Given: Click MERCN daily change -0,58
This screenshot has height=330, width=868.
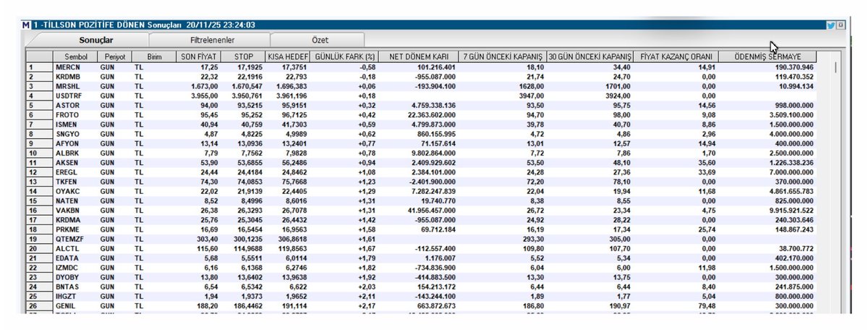Looking at the screenshot, I should pyautogui.click(x=367, y=67).
